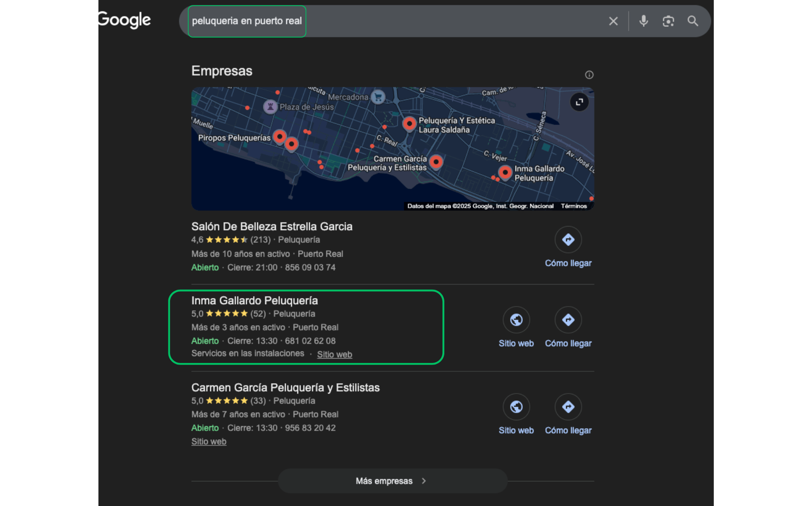Click Cómo llegar label beside Carmen García
812x506 pixels.
click(568, 430)
